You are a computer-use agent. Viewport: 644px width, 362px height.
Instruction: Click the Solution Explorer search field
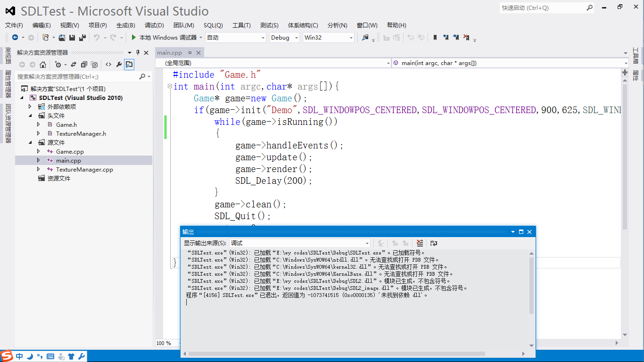click(x=78, y=76)
